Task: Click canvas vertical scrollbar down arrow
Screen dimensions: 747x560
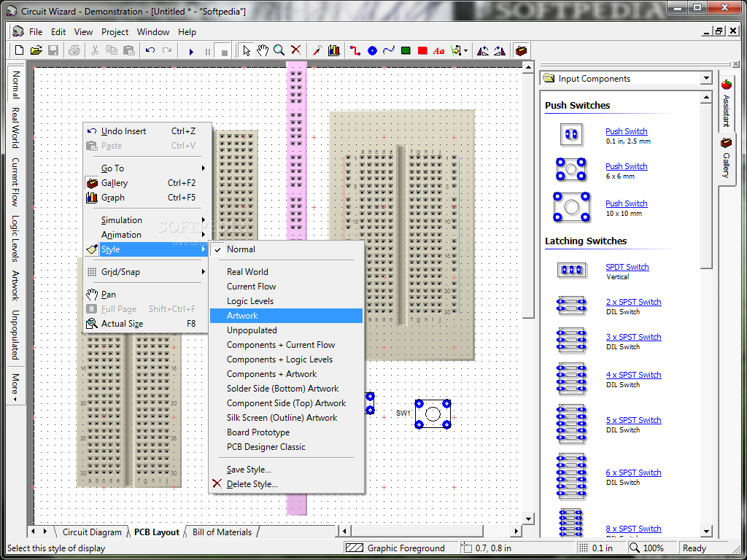Action: [528, 519]
